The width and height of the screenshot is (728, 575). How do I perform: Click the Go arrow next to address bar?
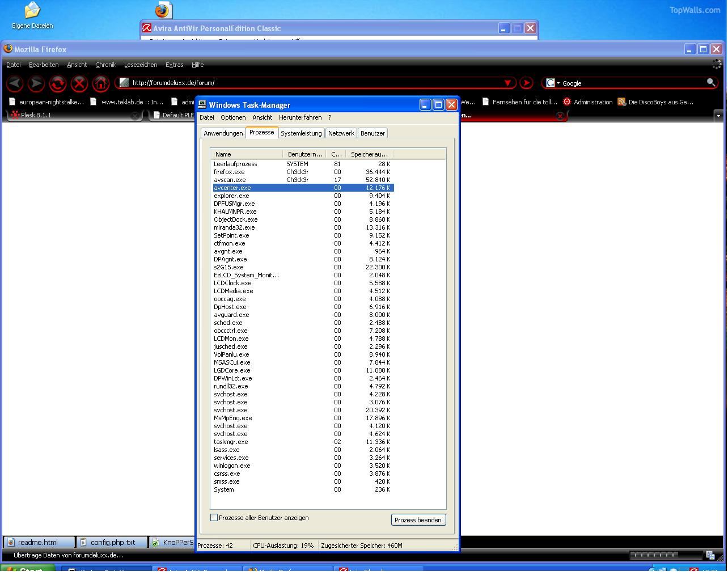pos(527,83)
